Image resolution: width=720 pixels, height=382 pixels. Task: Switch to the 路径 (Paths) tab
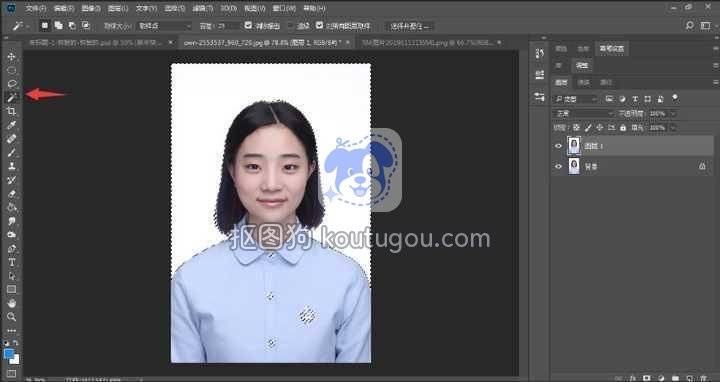coord(606,83)
